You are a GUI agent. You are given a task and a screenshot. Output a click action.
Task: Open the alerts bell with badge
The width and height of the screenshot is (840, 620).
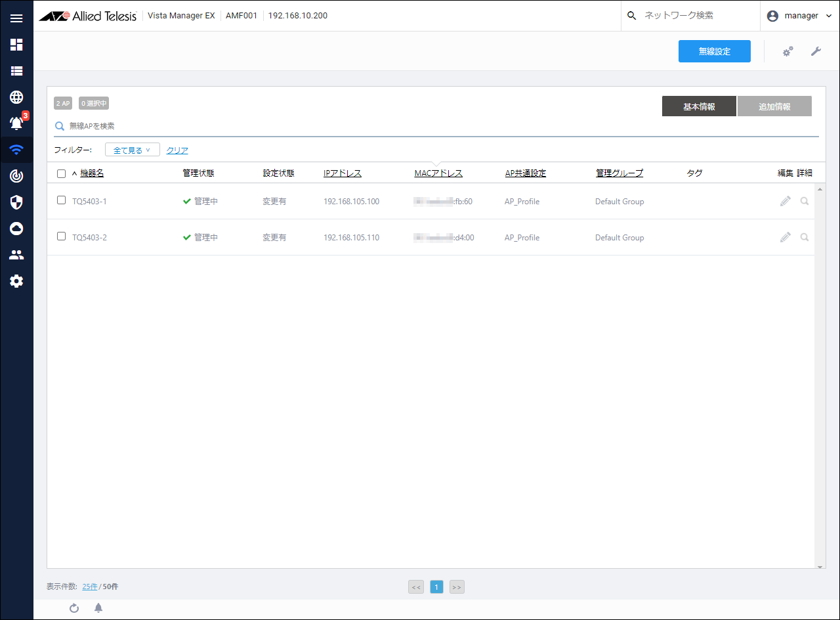[16, 123]
